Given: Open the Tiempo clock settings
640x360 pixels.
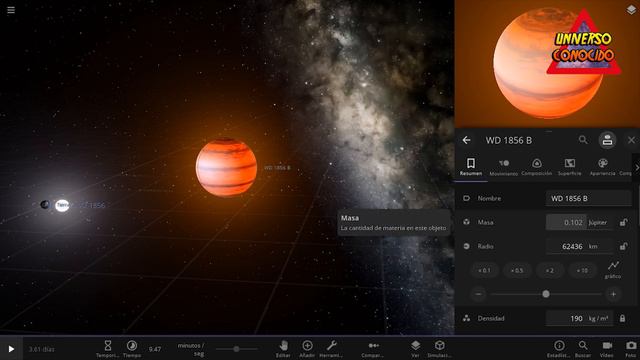Looking at the screenshot, I should [x=132, y=349].
